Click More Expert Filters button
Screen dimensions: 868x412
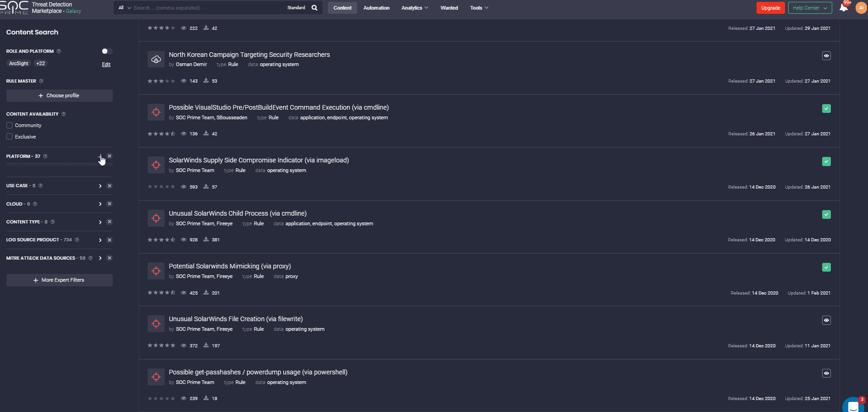(60, 280)
